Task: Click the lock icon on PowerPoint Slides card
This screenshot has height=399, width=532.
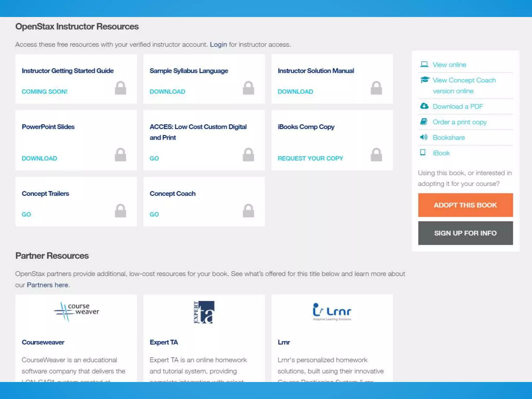Action: pyautogui.click(x=120, y=155)
